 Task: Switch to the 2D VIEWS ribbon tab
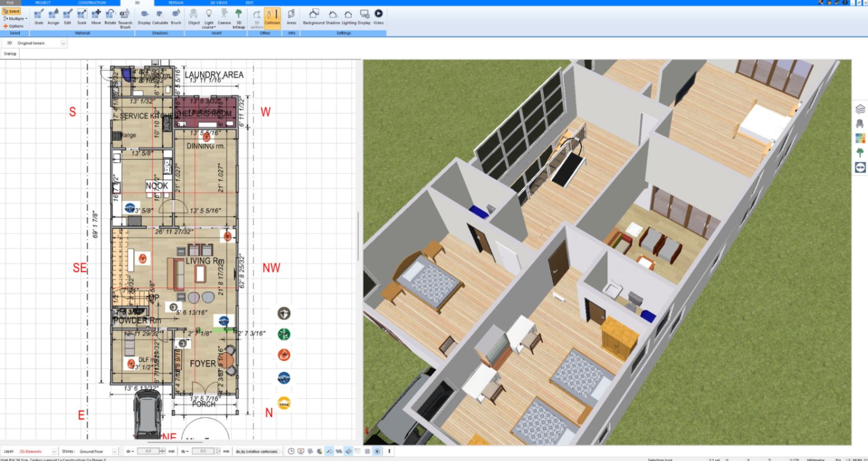pos(218,3)
